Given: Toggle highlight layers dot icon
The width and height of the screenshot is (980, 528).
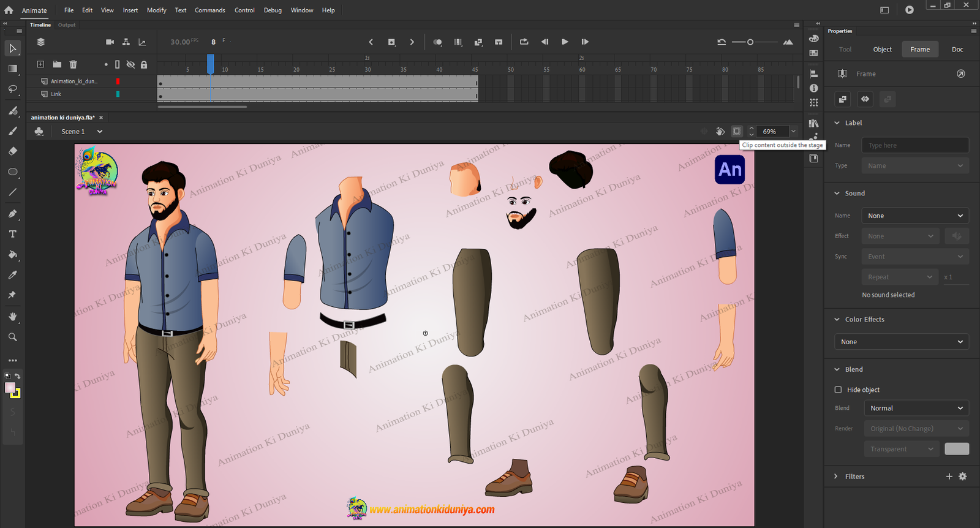Looking at the screenshot, I should click(x=106, y=64).
